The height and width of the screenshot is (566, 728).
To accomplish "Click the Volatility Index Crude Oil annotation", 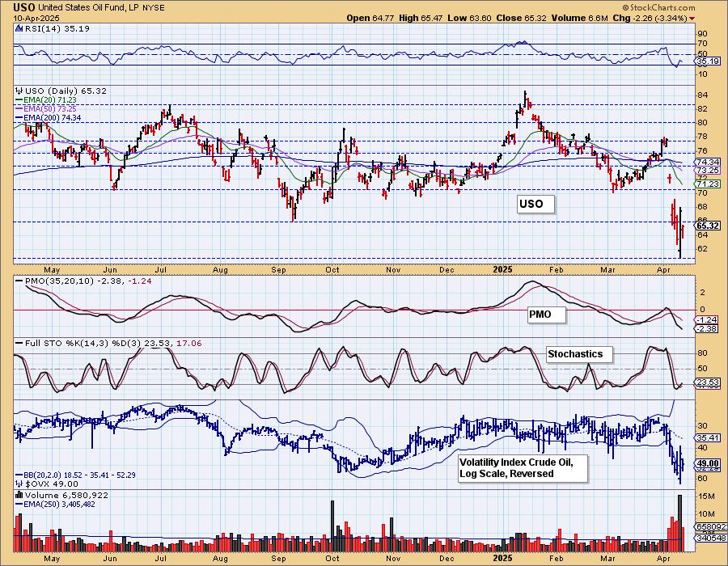I will coord(523,468).
